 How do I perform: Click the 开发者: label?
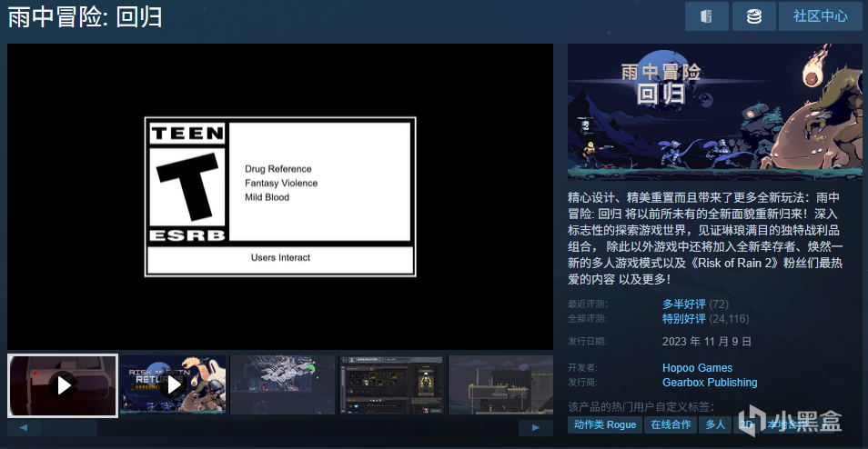pos(582,368)
